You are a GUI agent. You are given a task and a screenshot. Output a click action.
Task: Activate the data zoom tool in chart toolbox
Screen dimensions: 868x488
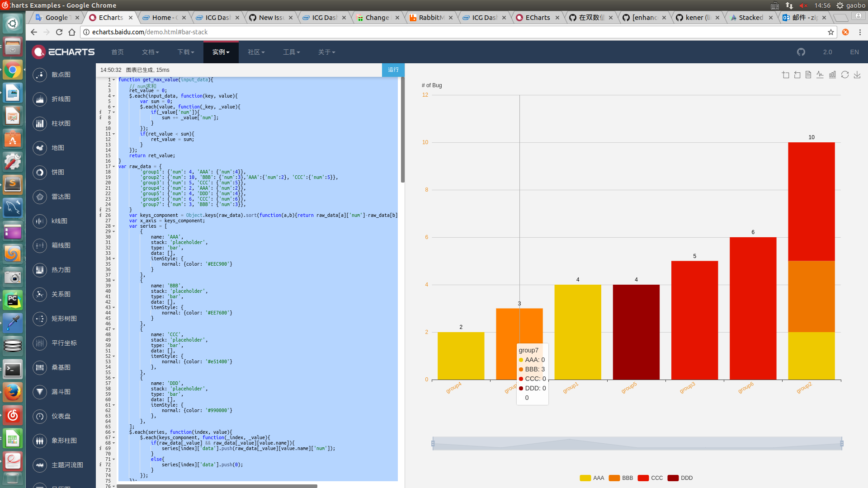click(785, 75)
